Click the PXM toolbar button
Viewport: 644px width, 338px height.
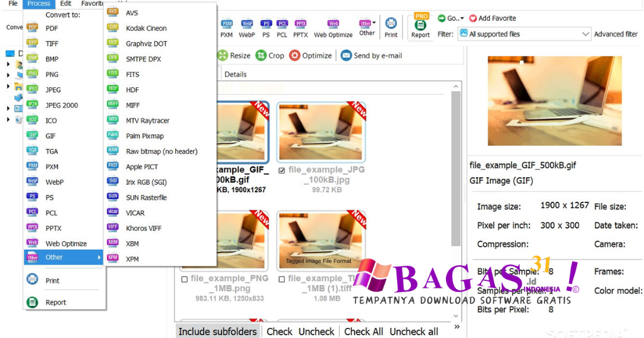226,28
